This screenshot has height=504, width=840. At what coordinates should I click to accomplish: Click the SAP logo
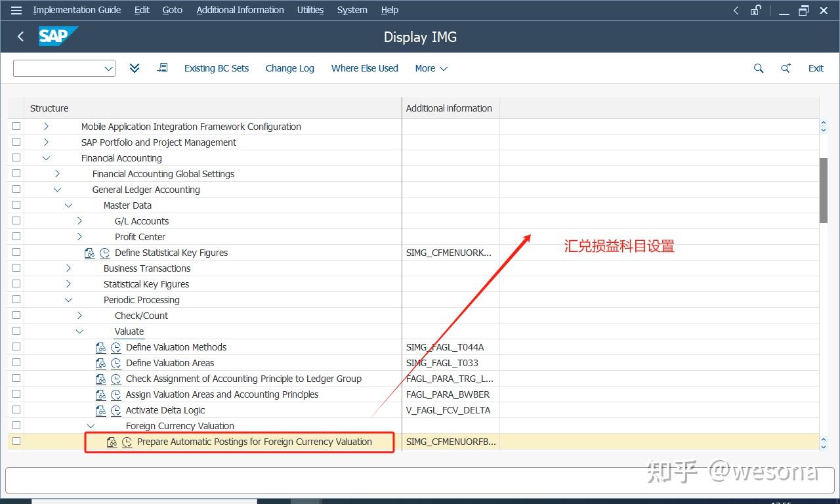tap(58, 37)
